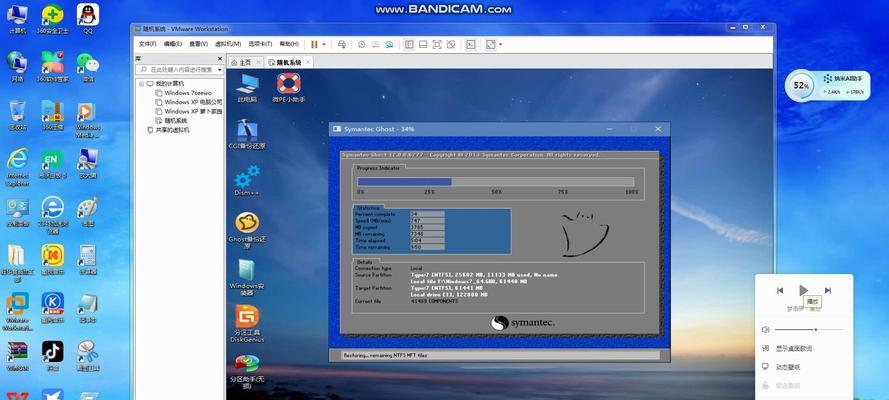The width and height of the screenshot is (889, 400).
Task: Open the 计算机 desktop icon
Action: (18, 19)
